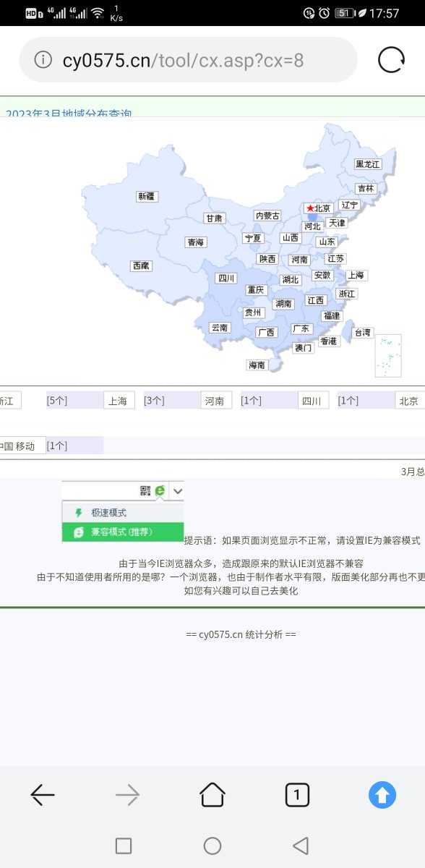425x868 pixels.
Task: Select 江苏 label on the map
Action: tap(335, 258)
